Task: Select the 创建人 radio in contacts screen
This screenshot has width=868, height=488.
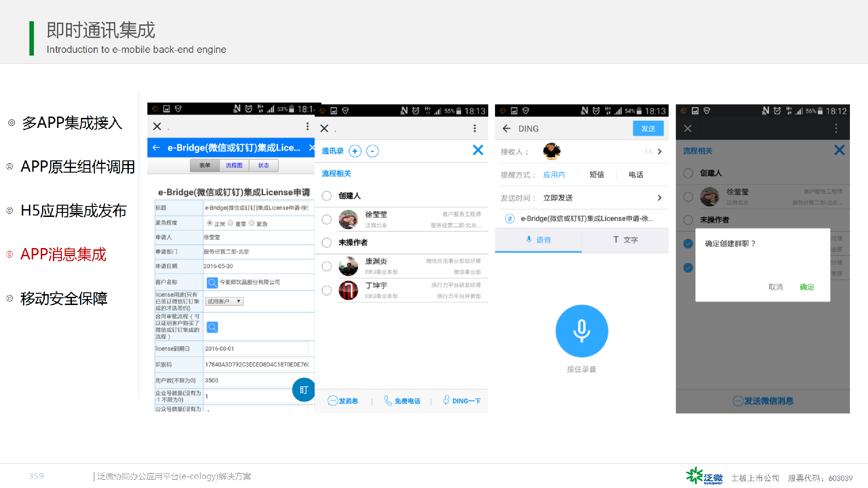Action: click(326, 196)
